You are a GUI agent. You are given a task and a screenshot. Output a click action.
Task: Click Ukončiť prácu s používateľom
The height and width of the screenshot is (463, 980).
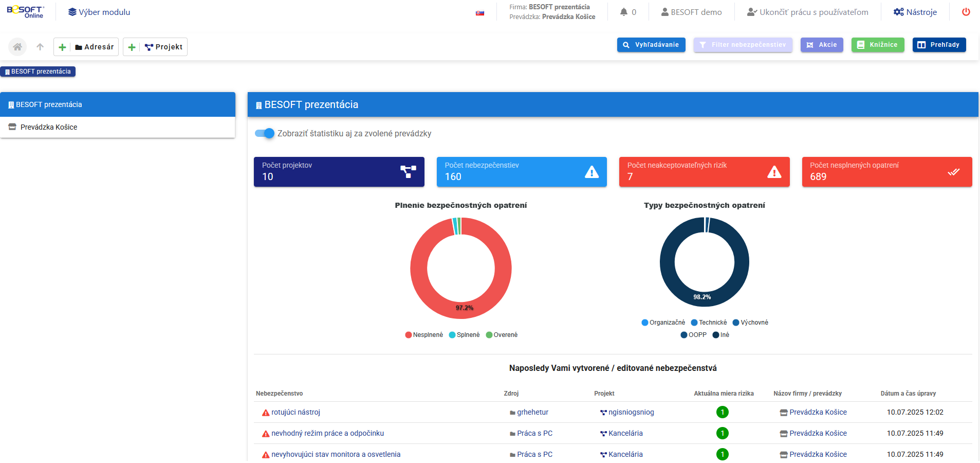[x=808, y=12]
